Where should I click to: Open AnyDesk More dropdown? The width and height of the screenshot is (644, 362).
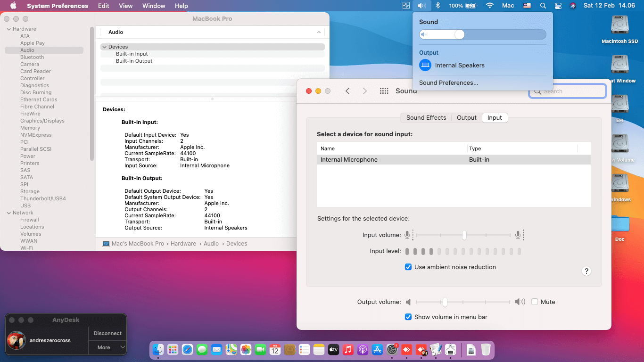click(x=107, y=347)
